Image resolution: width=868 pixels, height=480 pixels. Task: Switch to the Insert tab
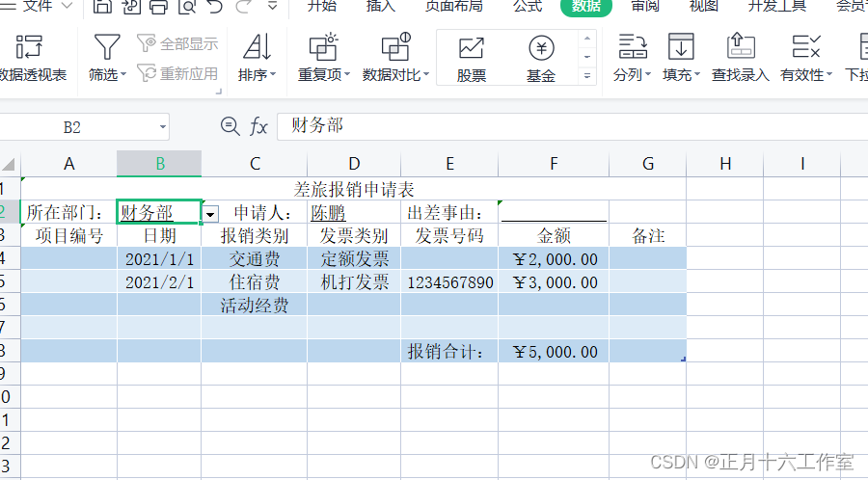pyautogui.click(x=380, y=6)
